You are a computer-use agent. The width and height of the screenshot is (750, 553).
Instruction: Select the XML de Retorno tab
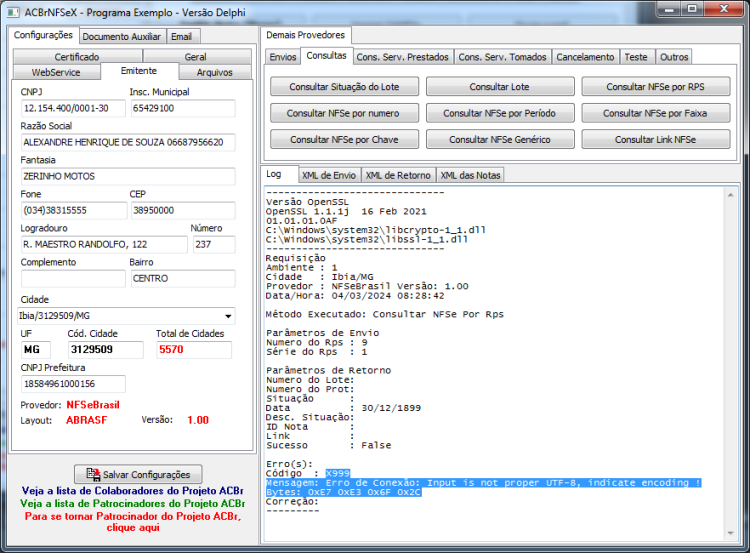click(x=398, y=175)
